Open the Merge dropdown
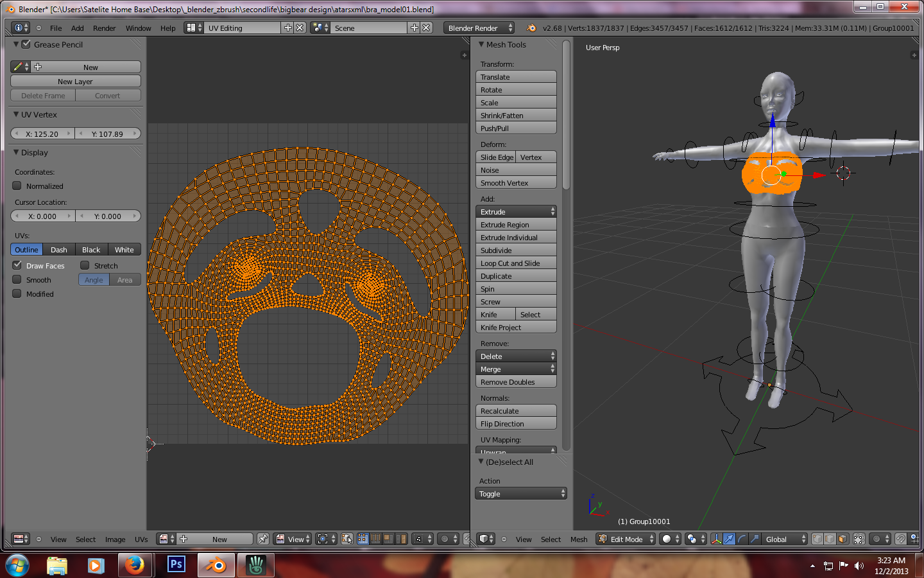Image resolution: width=924 pixels, height=578 pixels. [516, 369]
